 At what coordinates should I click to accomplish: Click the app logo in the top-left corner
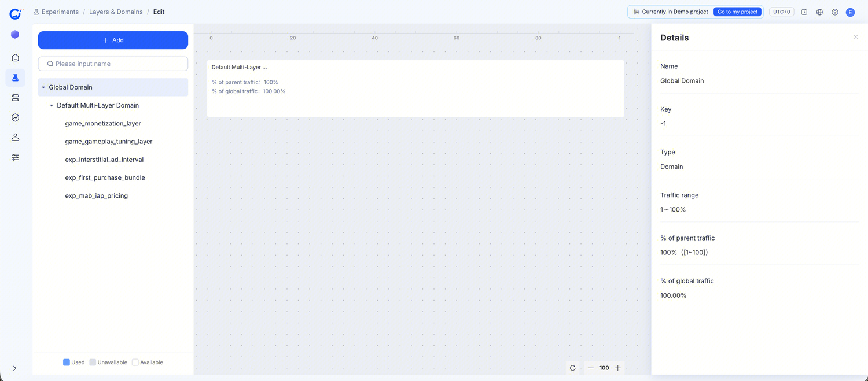click(x=16, y=13)
